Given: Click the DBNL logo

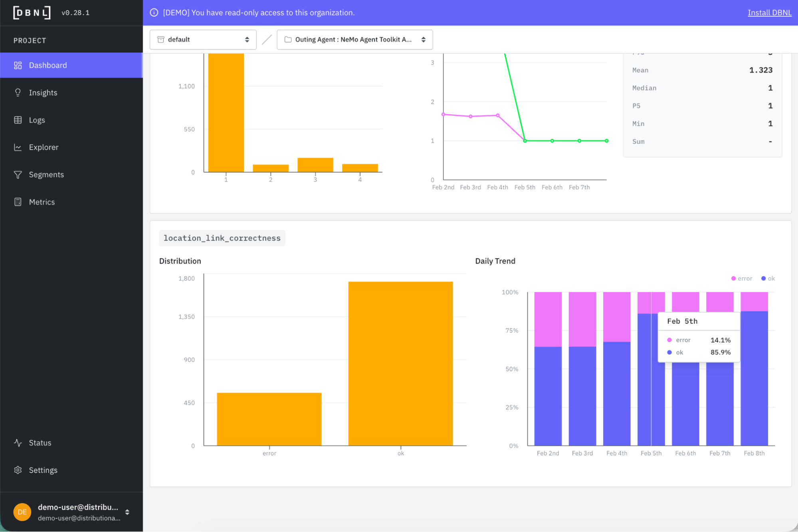Looking at the screenshot, I should click(32, 13).
